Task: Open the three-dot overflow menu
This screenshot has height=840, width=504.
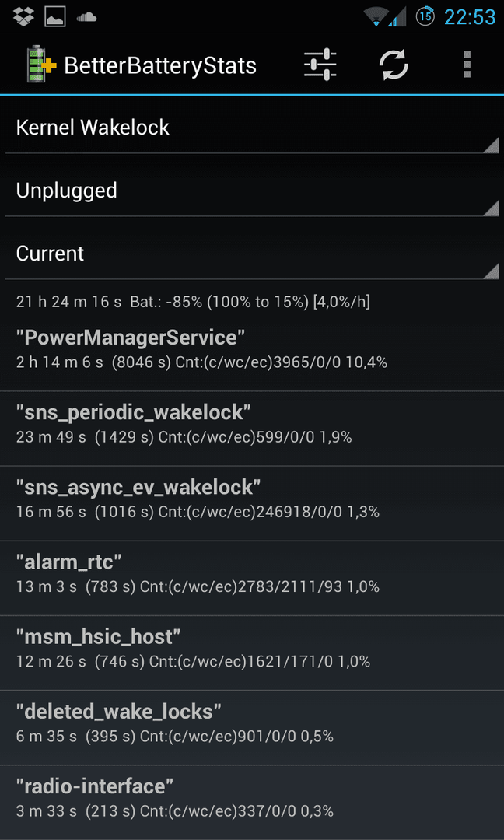Action: click(467, 65)
